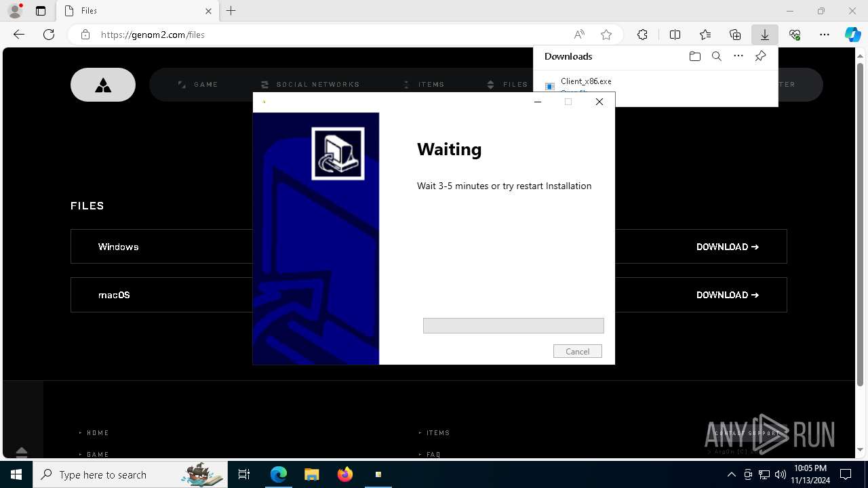Minimize the installer window
Viewport: 868px width, 488px height.
pos(538,102)
